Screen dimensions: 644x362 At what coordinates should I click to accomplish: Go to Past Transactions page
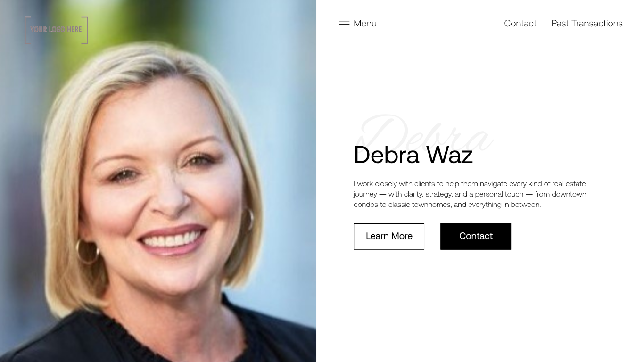coord(587,23)
